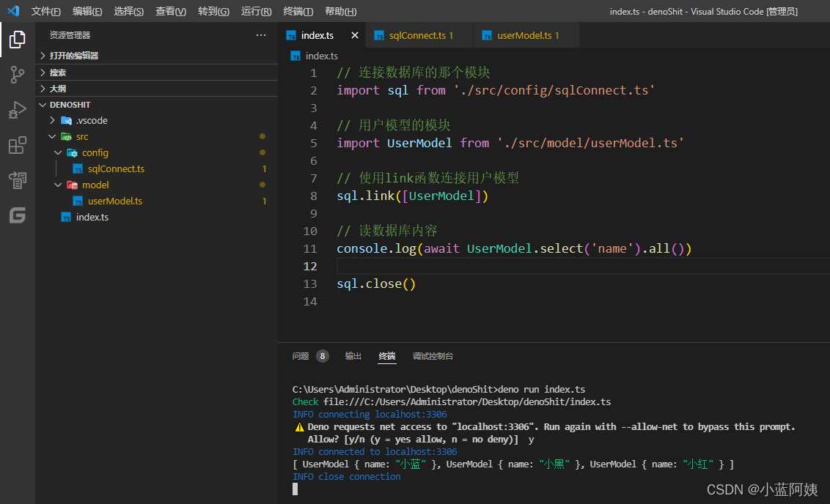Image resolution: width=830 pixels, height=504 pixels.
Task: Switch to the 调试控制台 panel tab
Action: pyautogui.click(x=433, y=357)
